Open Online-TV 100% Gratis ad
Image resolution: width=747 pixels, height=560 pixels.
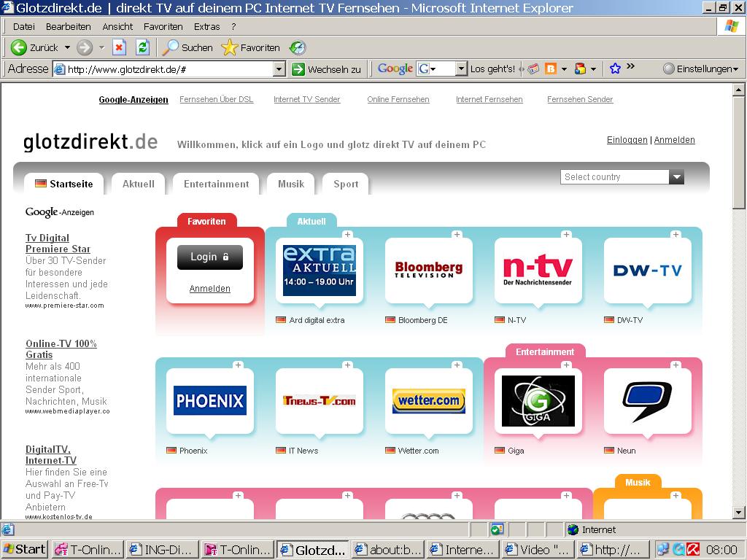tap(61, 349)
